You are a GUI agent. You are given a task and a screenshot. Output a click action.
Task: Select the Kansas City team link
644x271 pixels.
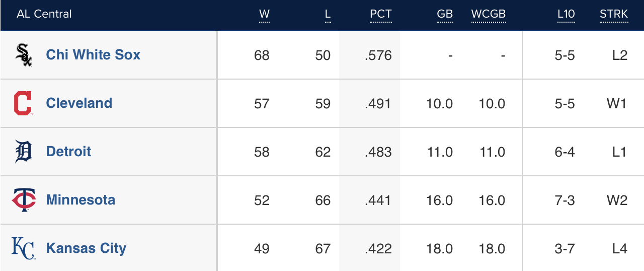[86, 248]
